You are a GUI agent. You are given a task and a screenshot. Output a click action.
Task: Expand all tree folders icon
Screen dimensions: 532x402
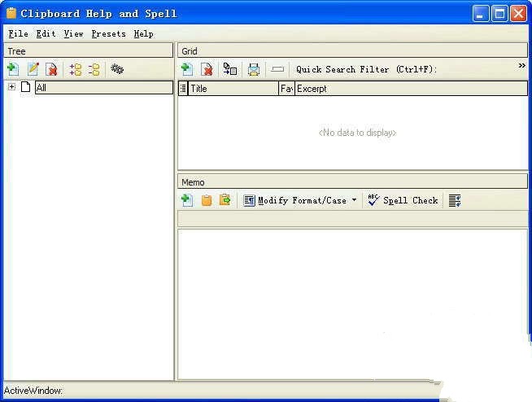click(76, 69)
